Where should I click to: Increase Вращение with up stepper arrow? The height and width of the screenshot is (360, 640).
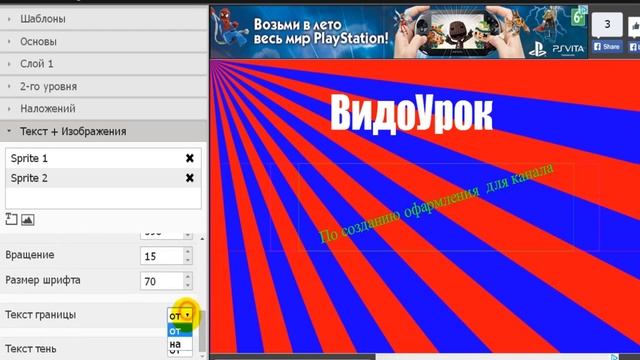188,251
